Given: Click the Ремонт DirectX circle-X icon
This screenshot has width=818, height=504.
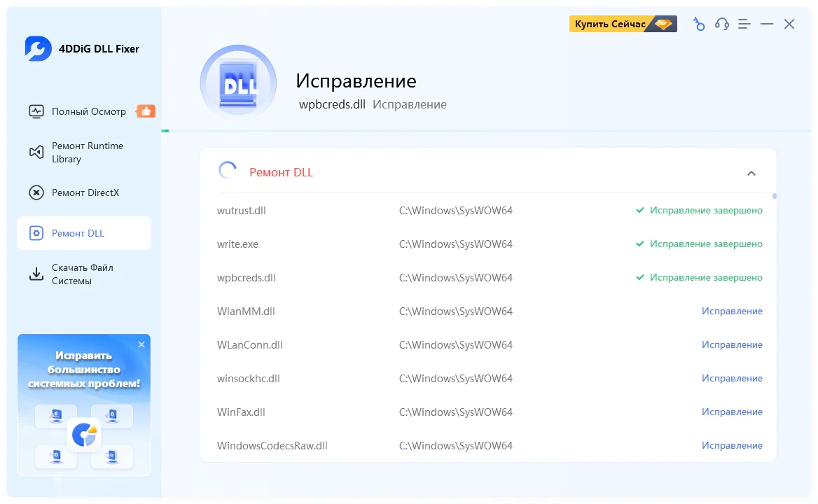Looking at the screenshot, I should pos(36,192).
